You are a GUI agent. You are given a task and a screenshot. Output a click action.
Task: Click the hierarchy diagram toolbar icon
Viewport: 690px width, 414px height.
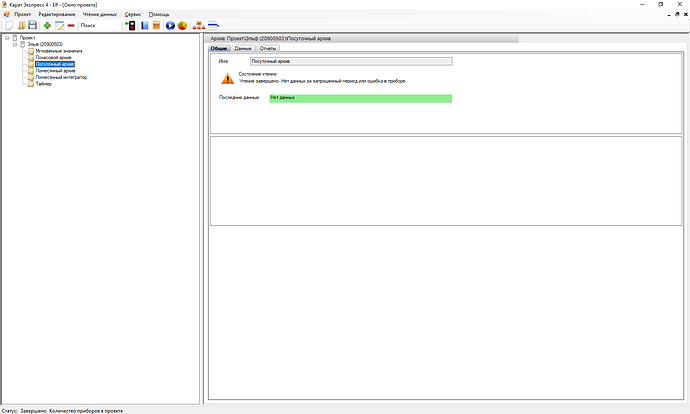(198, 25)
